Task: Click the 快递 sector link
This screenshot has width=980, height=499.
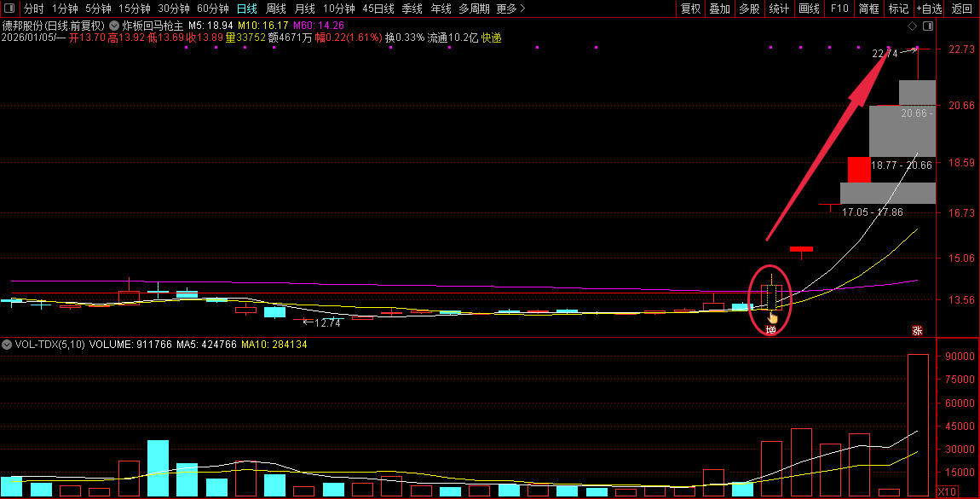Action: (x=491, y=38)
